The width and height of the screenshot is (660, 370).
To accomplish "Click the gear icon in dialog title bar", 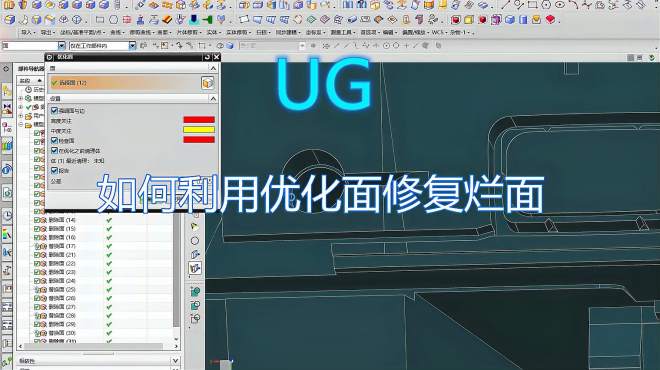I will point(50,57).
